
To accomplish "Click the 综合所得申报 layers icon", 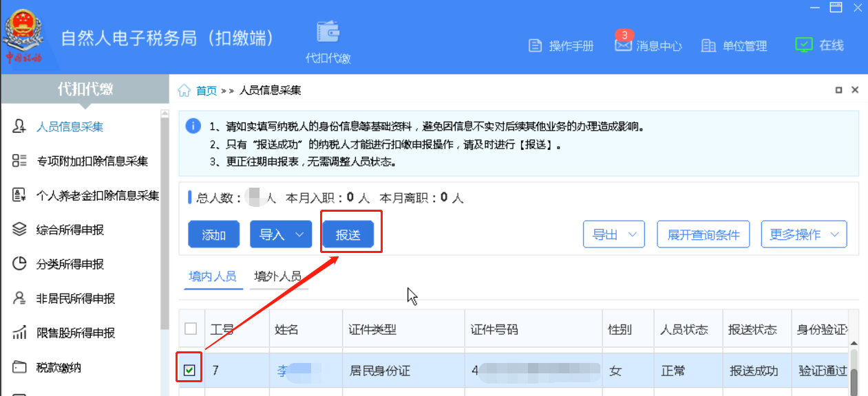I will 20,230.
